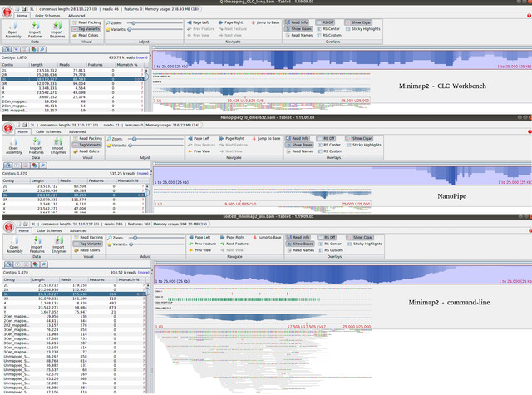
Task: Select the red features tab icon in top window panel
Action: pyautogui.click(x=25, y=50)
